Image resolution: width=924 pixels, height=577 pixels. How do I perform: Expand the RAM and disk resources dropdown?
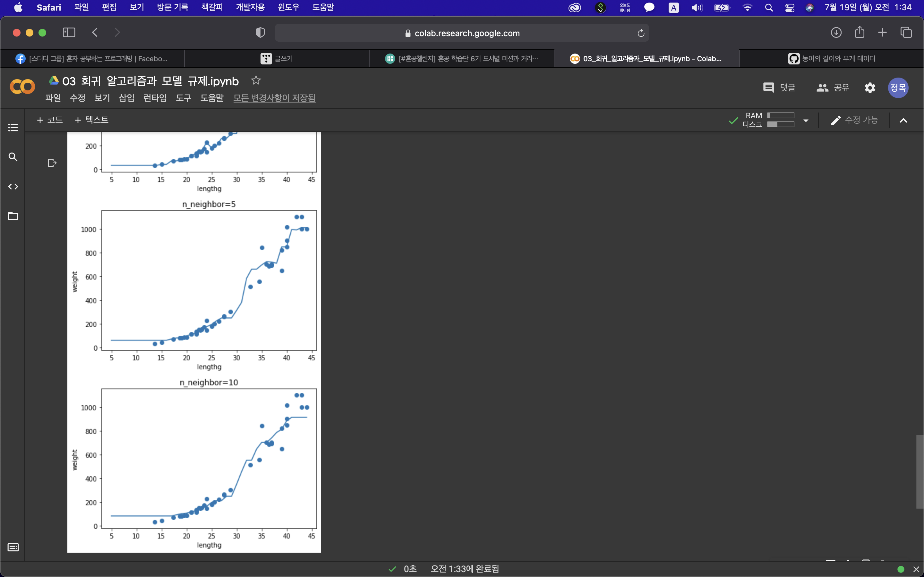tap(806, 121)
